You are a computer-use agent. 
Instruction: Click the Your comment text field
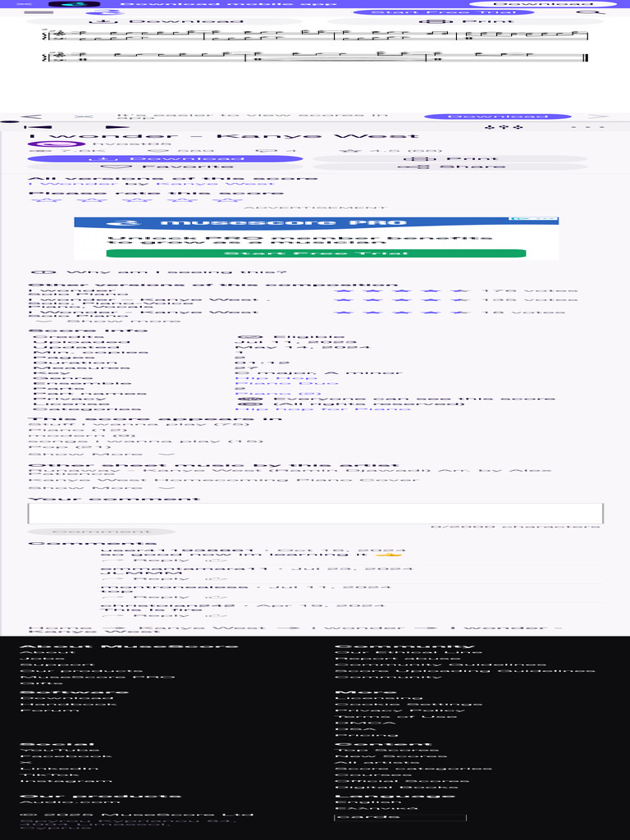click(x=316, y=514)
